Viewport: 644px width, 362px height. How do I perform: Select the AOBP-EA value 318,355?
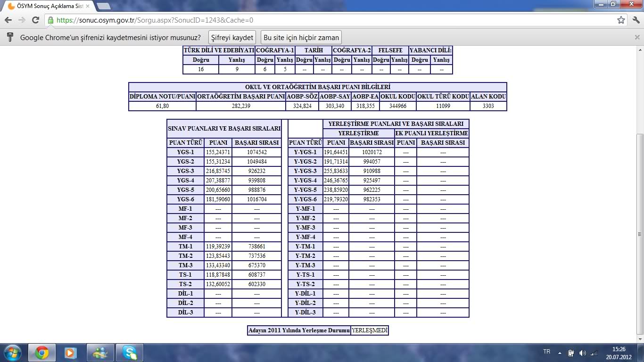click(x=365, y=106)
